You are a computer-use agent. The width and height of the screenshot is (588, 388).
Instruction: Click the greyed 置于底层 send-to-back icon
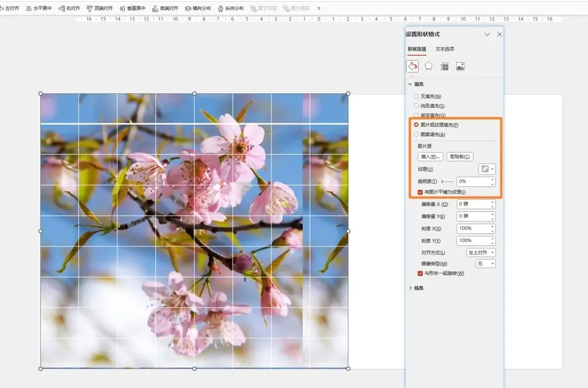(286, 8)
